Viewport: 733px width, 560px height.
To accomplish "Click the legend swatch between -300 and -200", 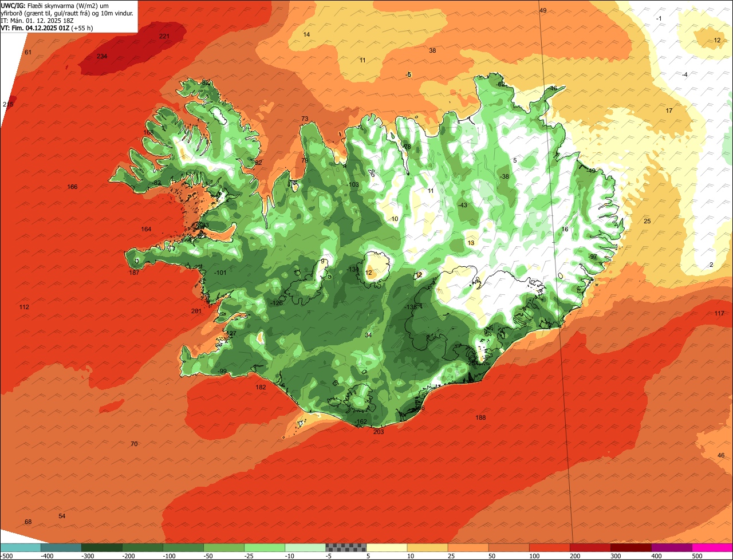I will point(101,547).
